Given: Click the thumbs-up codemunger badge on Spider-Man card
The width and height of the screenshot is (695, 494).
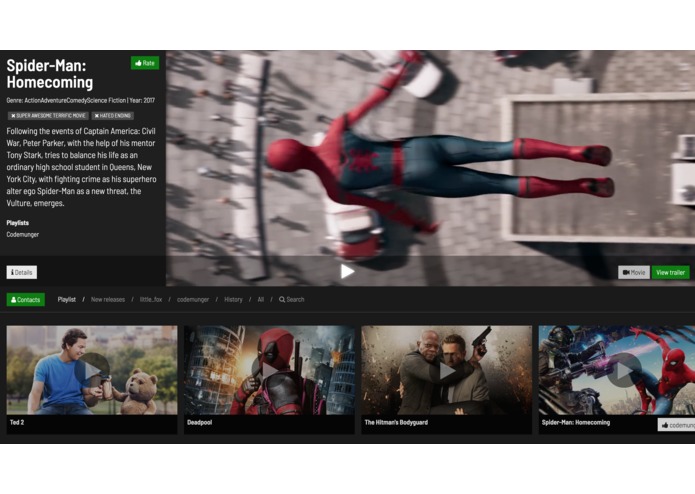Looking at the screenshot, I should (x=676, y=425).
